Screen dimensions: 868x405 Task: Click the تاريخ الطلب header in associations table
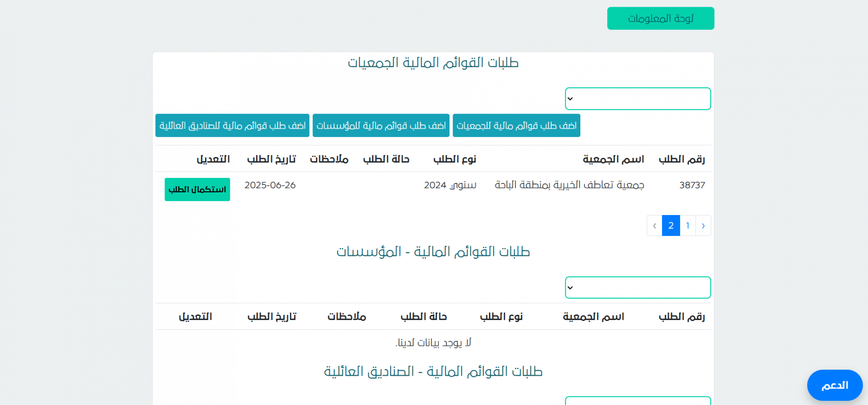coord(271,159)
